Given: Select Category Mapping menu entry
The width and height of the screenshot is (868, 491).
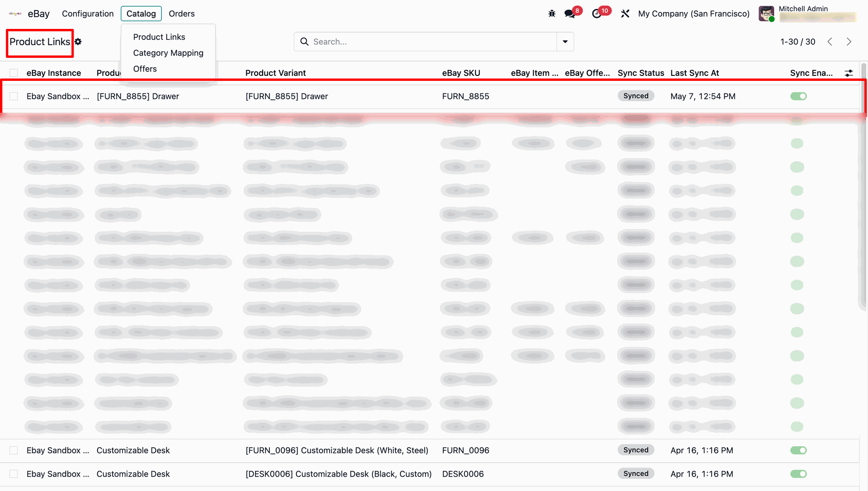Looking at the screenshot, I should coord(168,53).
